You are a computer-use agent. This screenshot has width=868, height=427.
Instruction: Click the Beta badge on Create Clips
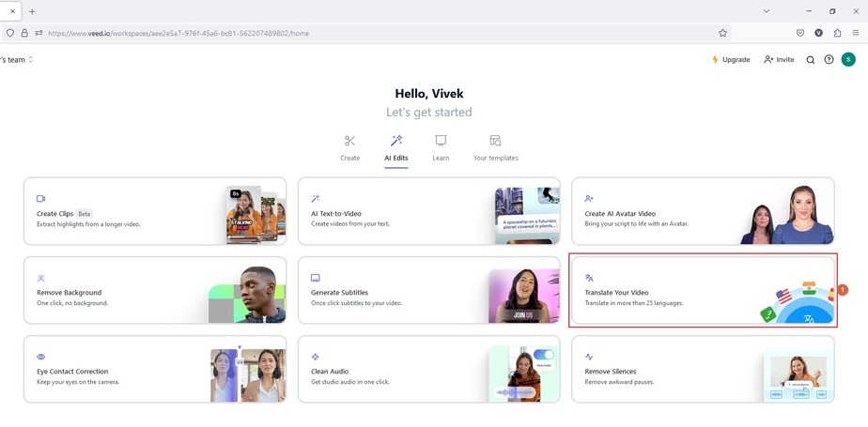(x=85, y=214)
